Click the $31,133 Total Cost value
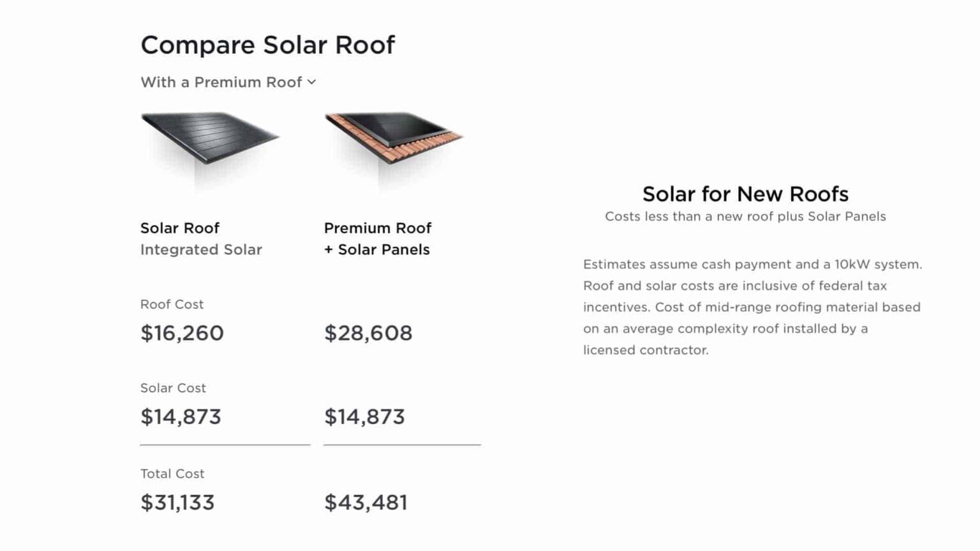 (177, 502)
